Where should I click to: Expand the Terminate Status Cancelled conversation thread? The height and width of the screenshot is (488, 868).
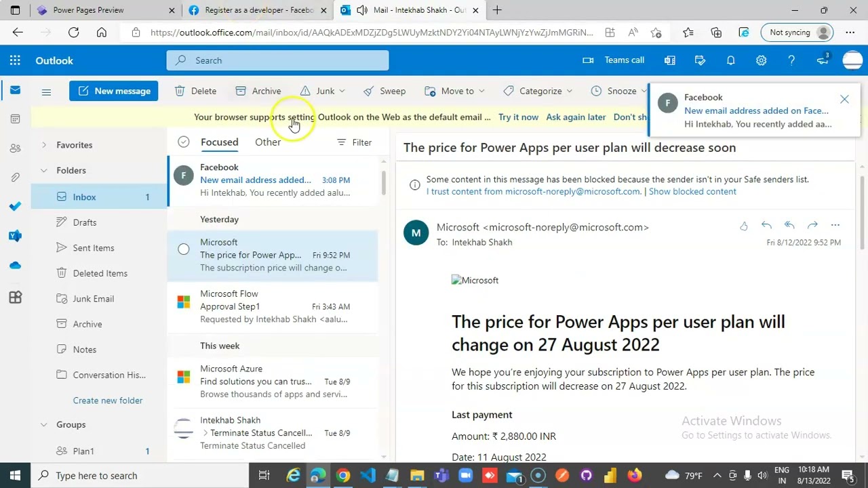point(205,433)
